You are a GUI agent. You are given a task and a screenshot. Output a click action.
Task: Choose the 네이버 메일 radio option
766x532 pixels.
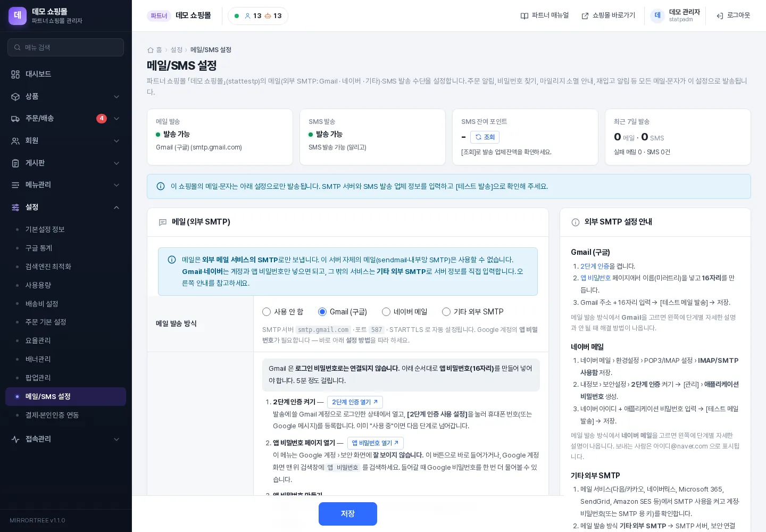point(386,312)
